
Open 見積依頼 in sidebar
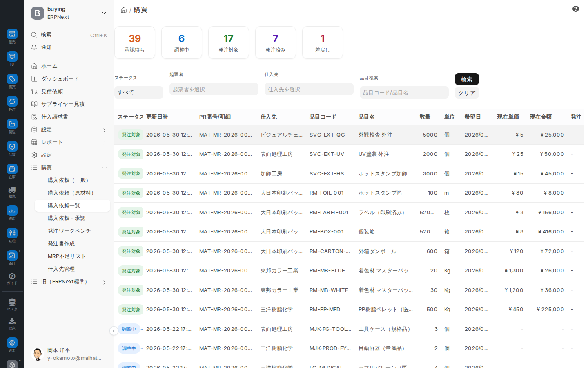52,92
